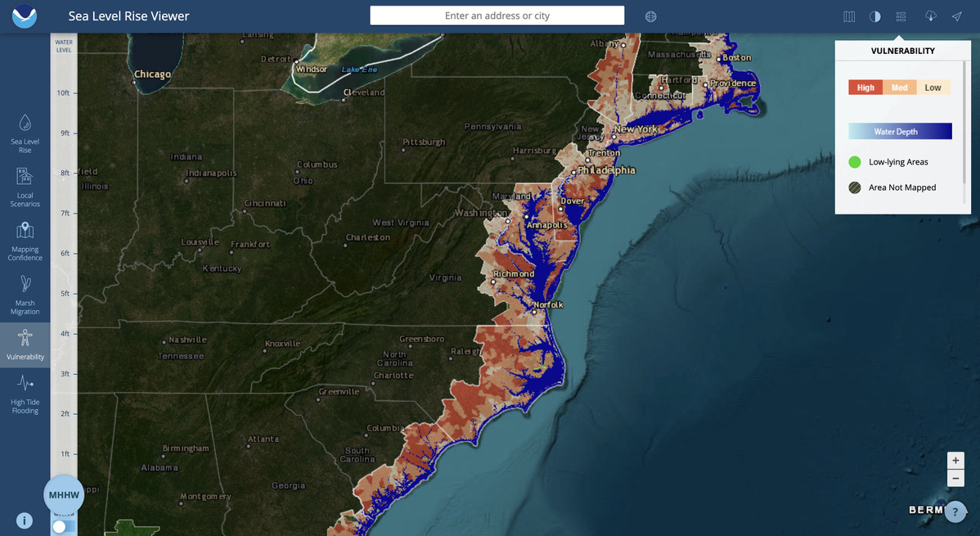Open the basemap gallery icon
980x536 pixels.
click(x=849, y=16)
